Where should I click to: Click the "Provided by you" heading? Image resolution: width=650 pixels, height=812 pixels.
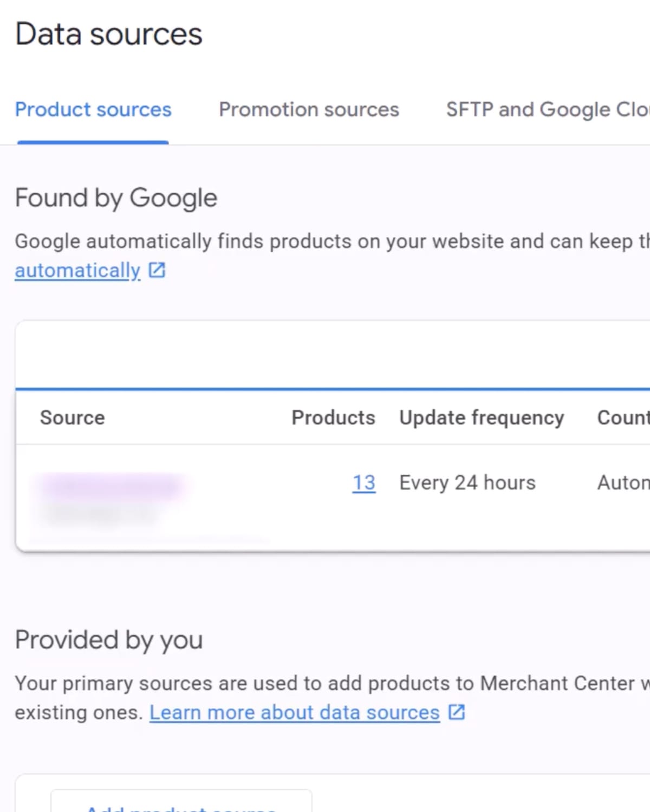(x=109, y=640)
